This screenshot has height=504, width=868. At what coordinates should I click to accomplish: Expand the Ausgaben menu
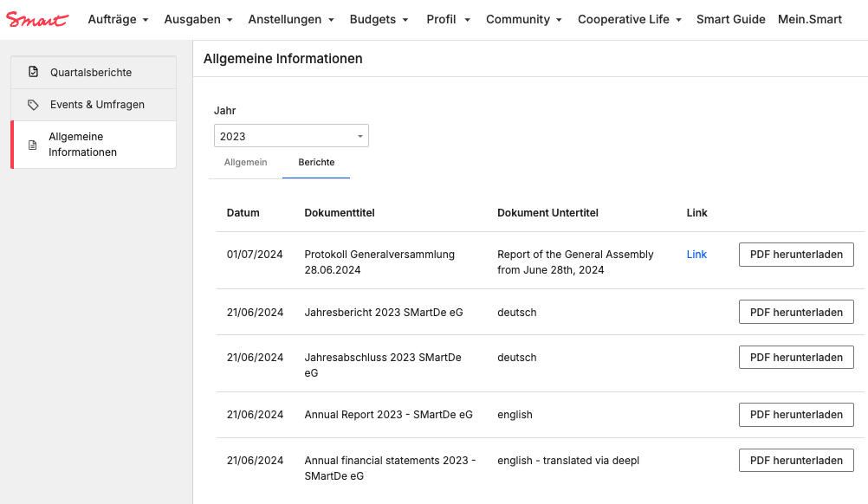[x=198, y=19]
